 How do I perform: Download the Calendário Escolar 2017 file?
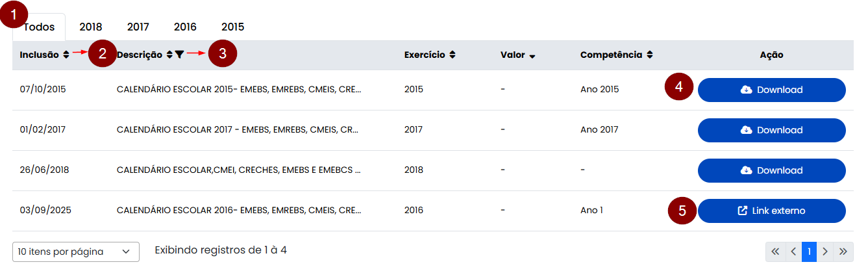(771, 130)
